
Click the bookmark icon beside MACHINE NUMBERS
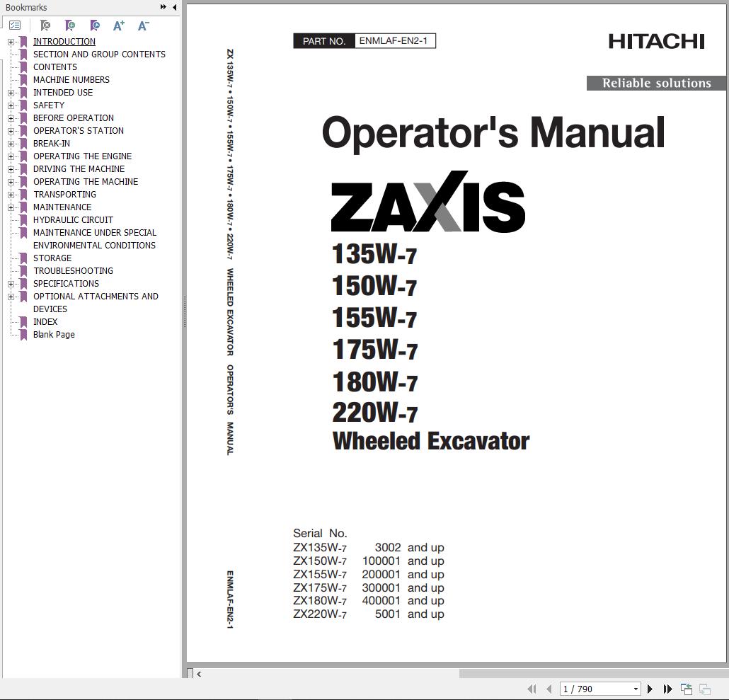23,80
